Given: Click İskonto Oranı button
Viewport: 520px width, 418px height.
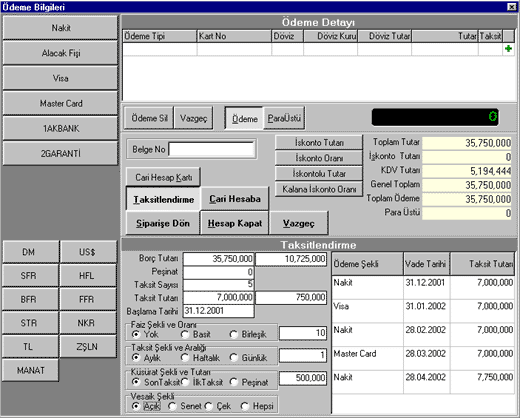Looking at the screenshot, I should (x=319, y=158).
